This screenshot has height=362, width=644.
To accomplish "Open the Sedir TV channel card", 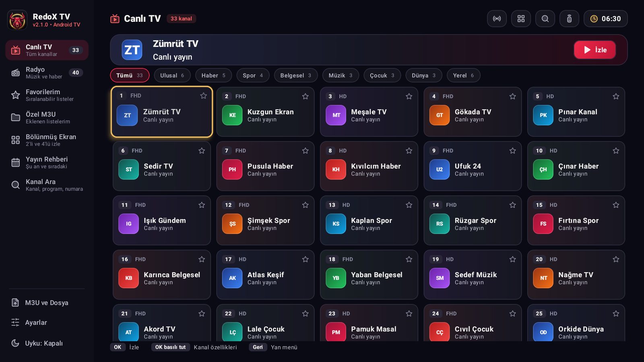I will [x=162, y=166].
